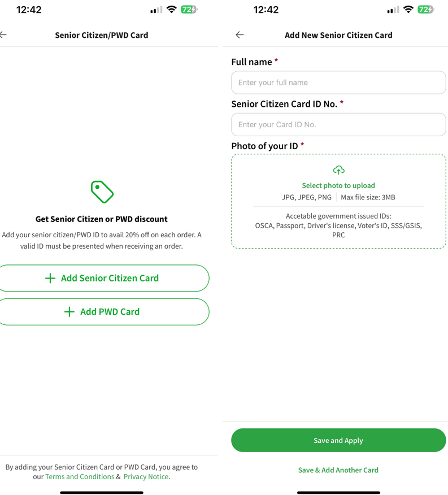Tap battery icon on Senior Citizen/PWD Card screen

point(189,10)
